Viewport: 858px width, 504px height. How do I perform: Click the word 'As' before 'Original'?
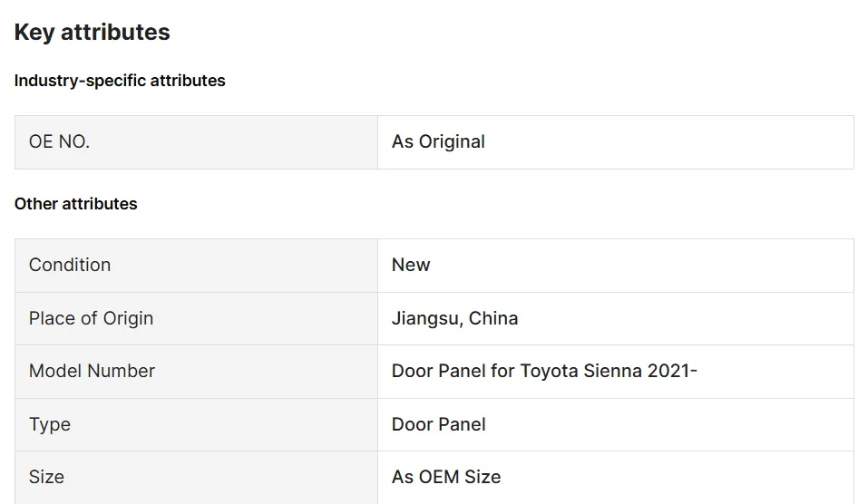pos(403,141)
